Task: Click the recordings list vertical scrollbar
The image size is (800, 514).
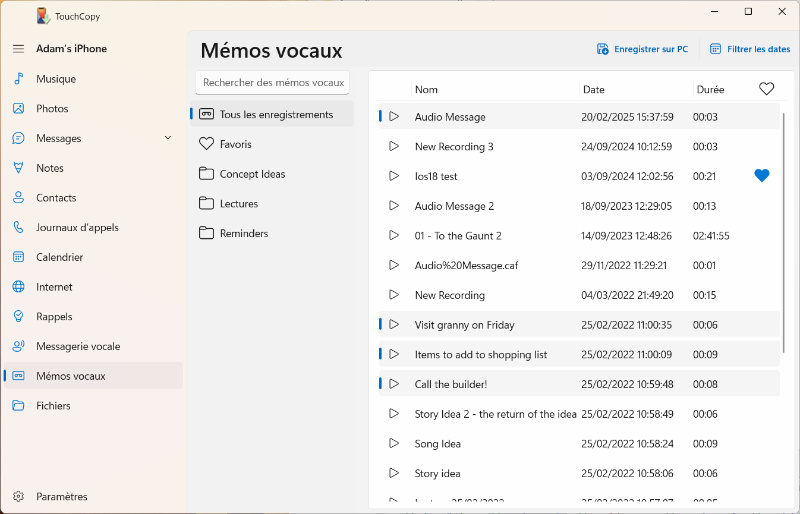Action: (x=784, y=232)
